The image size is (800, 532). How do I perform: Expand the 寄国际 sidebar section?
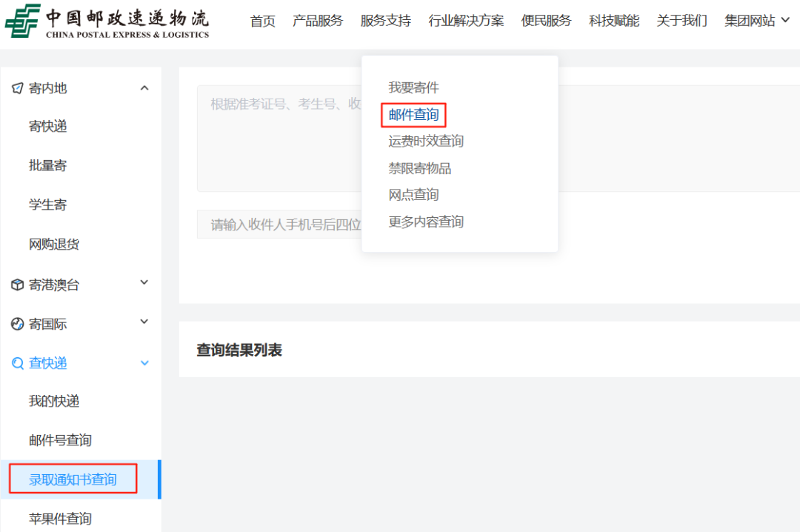tap(144, 322)
